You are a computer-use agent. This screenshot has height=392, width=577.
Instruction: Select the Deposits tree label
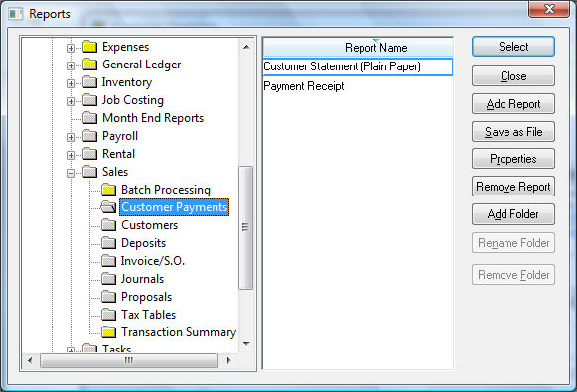click(144, 243)
